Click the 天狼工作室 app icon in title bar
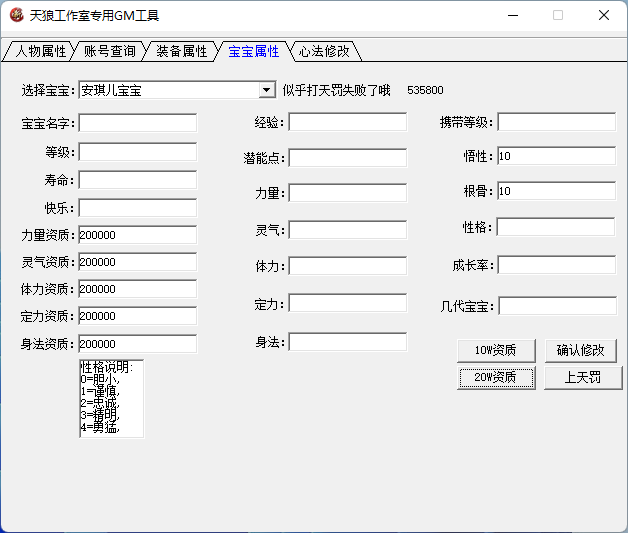 pos(16,15)
